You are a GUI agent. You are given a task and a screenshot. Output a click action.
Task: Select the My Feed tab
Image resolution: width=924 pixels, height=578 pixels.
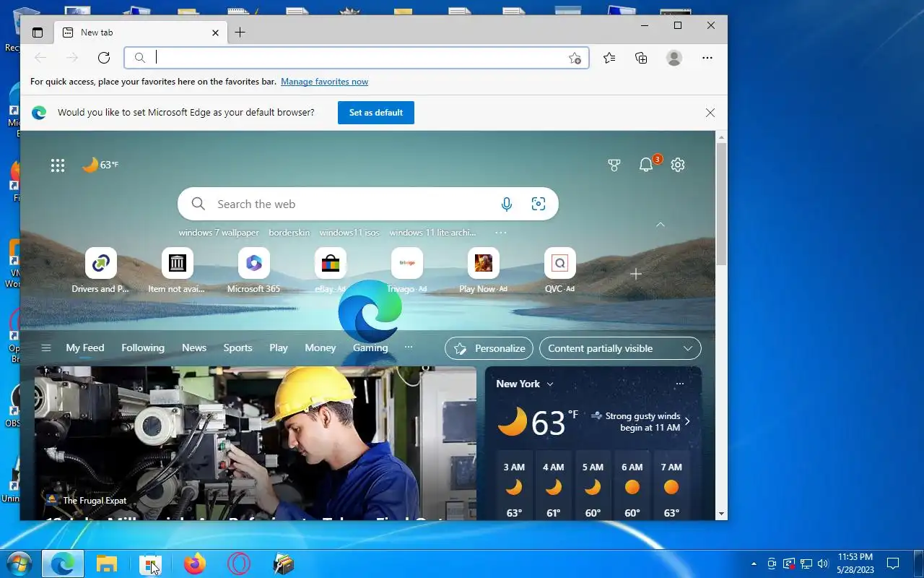coord(85,348)
